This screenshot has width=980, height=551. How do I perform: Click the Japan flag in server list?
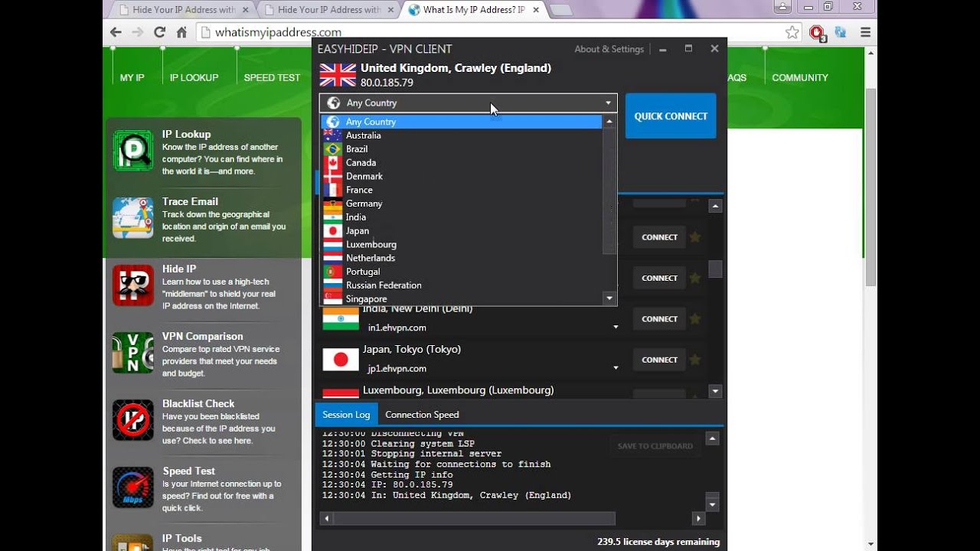341,359
